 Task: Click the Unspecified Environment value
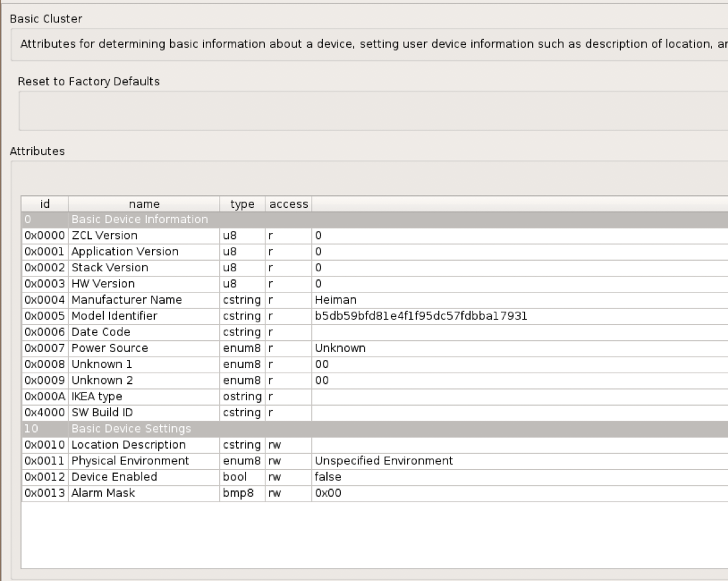tap(383, 461)
